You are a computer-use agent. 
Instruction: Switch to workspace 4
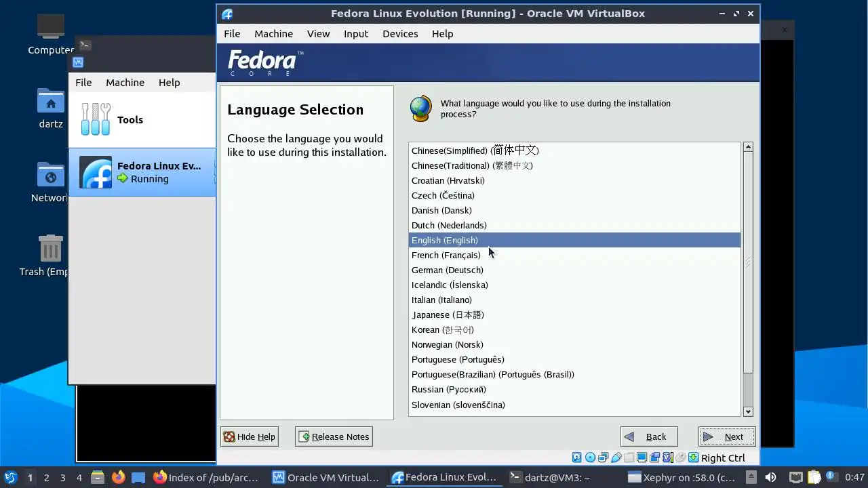(x=79, y=477)
